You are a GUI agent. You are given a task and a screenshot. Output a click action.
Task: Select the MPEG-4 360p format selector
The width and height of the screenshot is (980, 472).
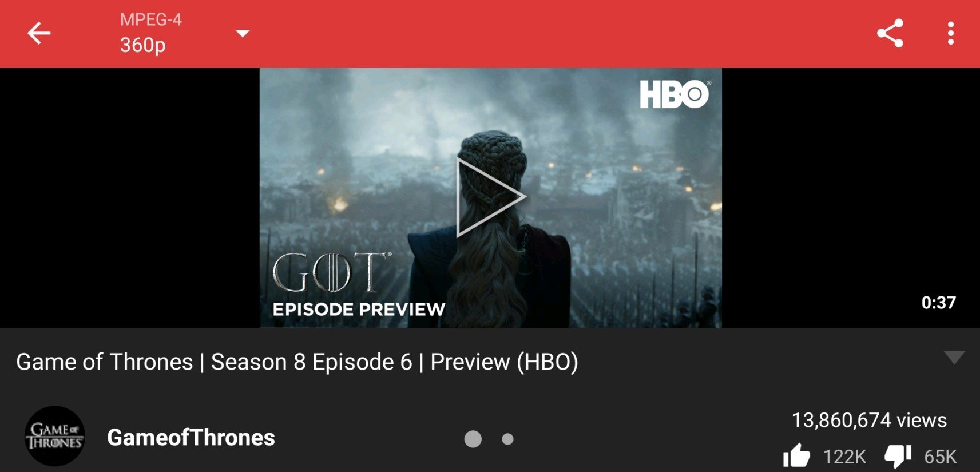click(x=184, y=33)
